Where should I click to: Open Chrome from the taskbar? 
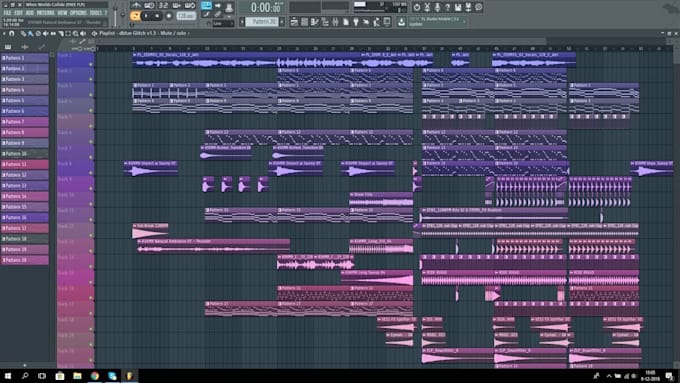point(95,376)
